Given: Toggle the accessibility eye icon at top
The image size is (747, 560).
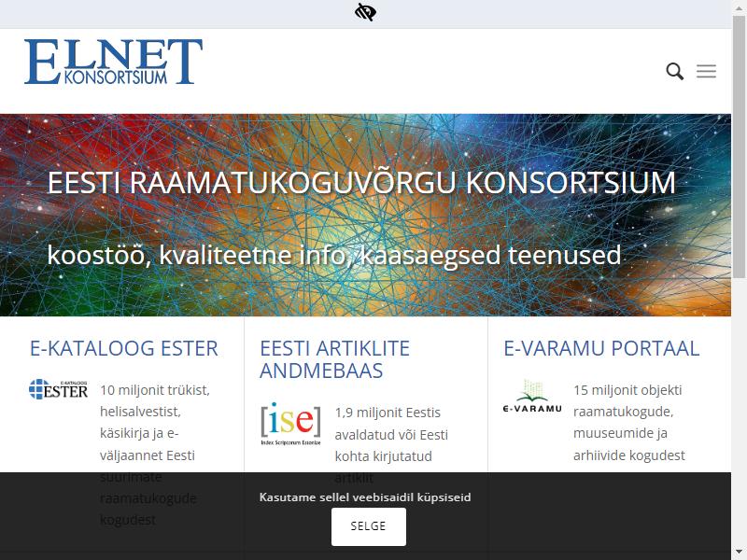Looking at the screenshot, I should pos(365,12).
